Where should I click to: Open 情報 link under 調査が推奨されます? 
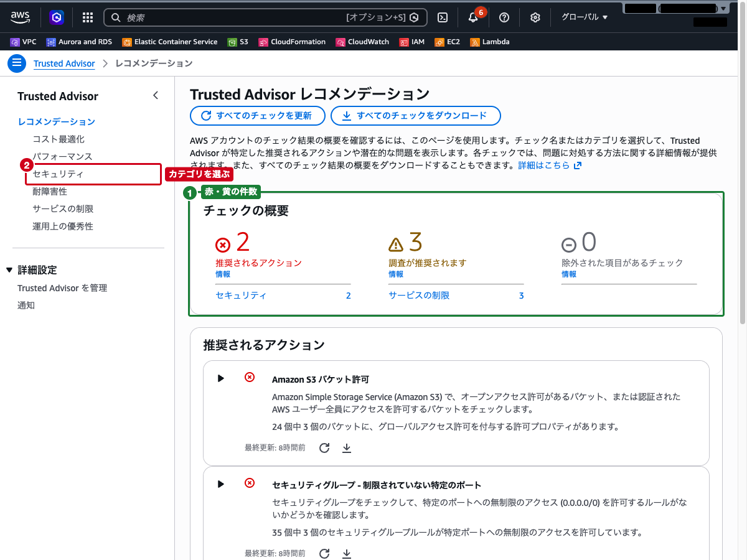[396, 274]
